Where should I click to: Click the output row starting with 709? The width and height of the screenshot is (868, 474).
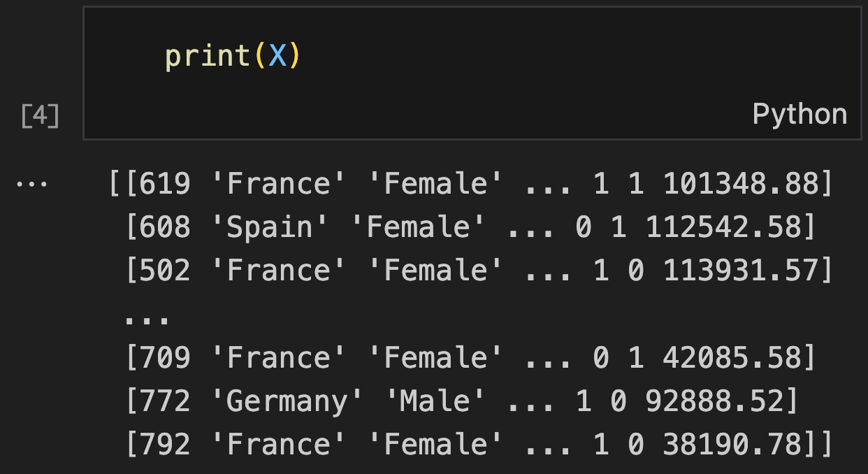pyautogui.click(x=470, y=358)
